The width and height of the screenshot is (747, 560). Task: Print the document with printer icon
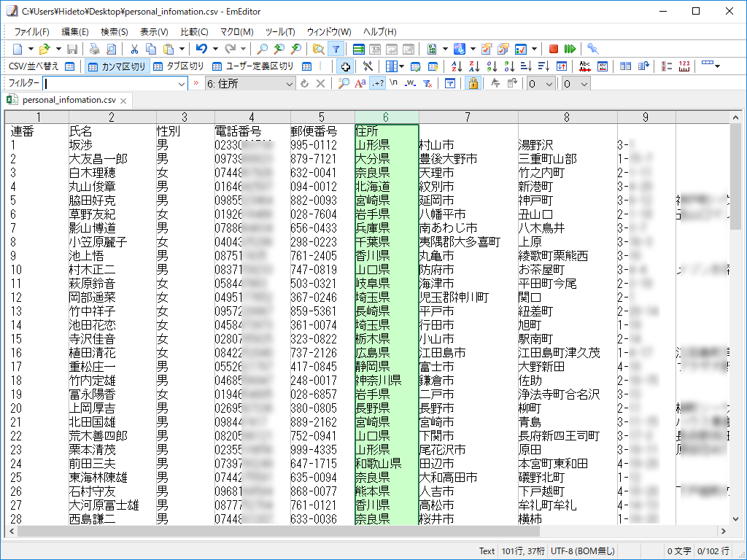(x=95, y=49)
